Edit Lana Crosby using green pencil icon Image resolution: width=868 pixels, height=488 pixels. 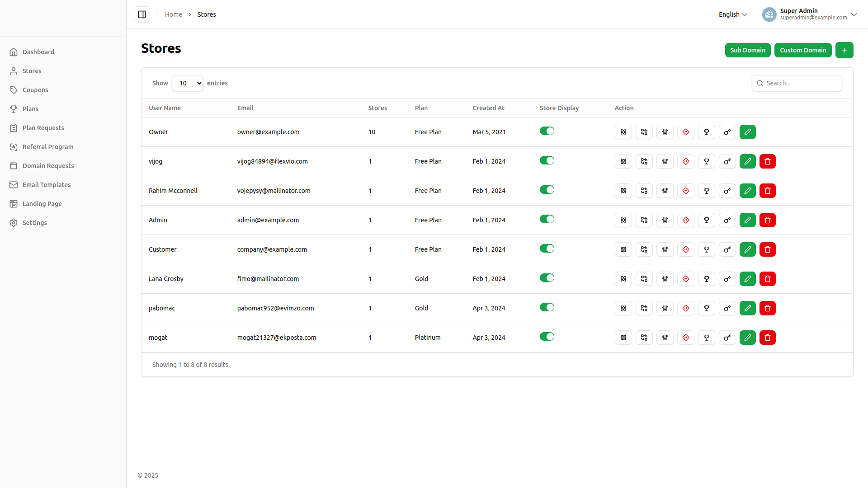747,279
